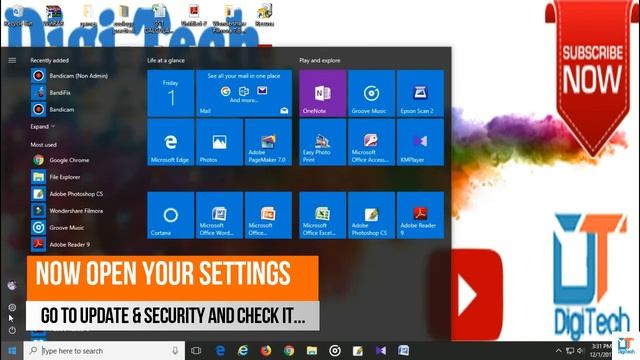Open the KMPlayer tile
This screenshot has width=640, height=360.
(x=420, y=142)
